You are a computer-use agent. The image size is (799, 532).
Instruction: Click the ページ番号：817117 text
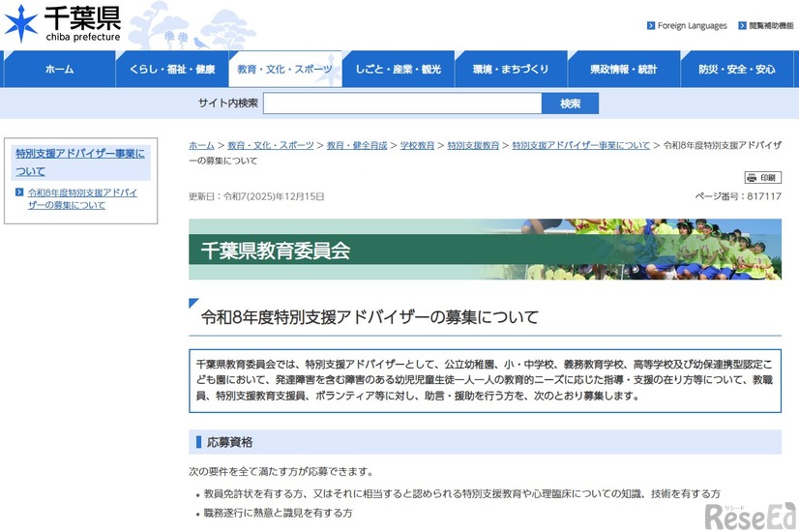(x=738, y=196)
